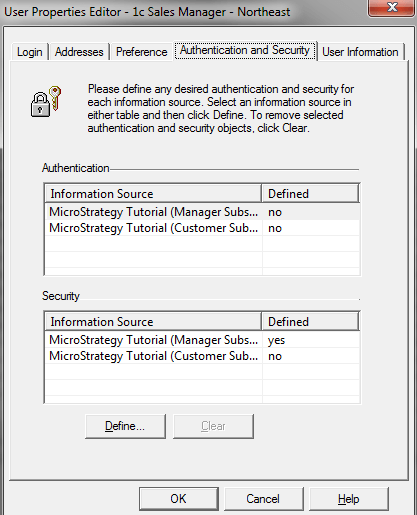Viewport: 417px width, 515px height.
Task: Click the 'yes' value in Security table
Action: coord(276,340)
